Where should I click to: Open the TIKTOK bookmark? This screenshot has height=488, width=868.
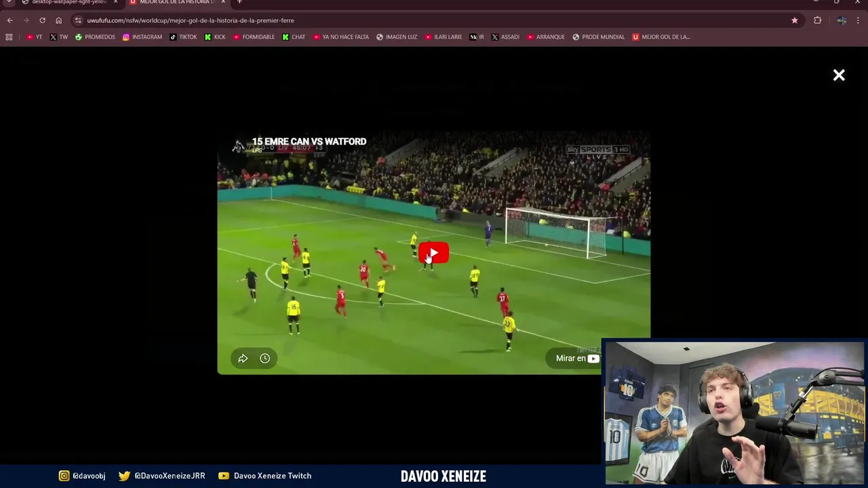(x=183, y=37)
